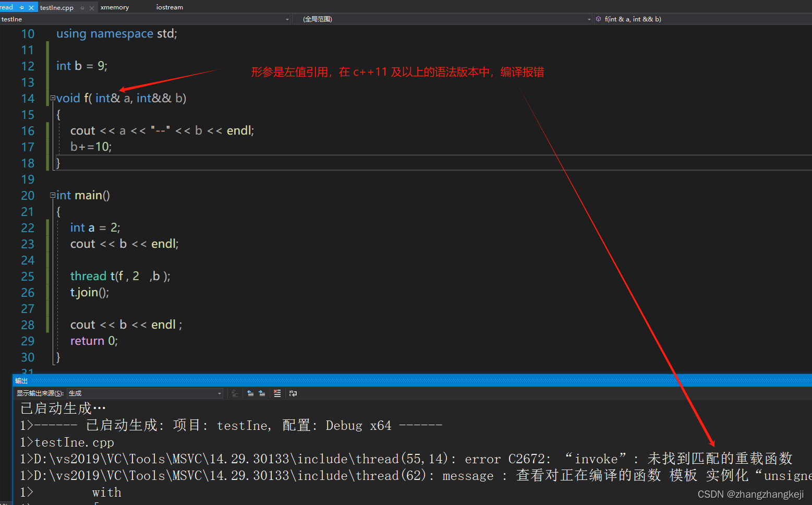Viewport: 812px width, 505px height.
Task: Collapse the int main function block
Action: 53,195
